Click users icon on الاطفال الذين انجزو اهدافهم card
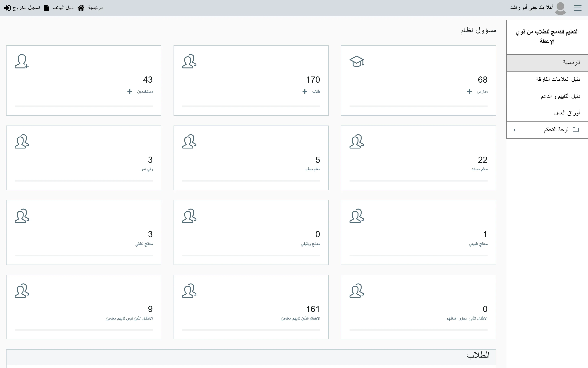The height and width of the screenshot is (368, 588). (x=357, y=291)
